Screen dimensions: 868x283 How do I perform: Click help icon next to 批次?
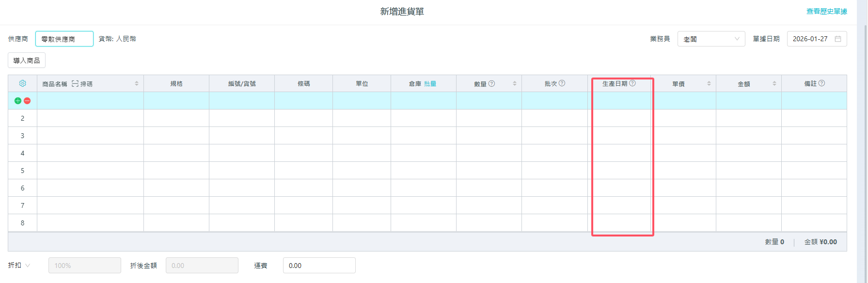point(562,83)
